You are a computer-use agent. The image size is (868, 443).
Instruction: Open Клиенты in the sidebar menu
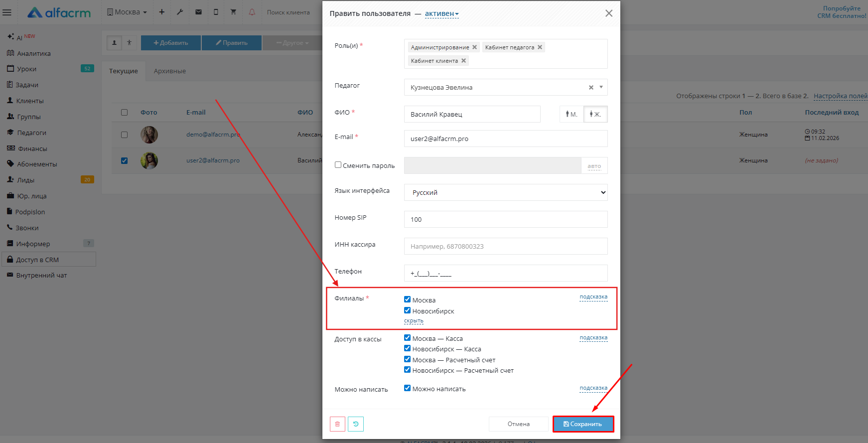[30, 101]
